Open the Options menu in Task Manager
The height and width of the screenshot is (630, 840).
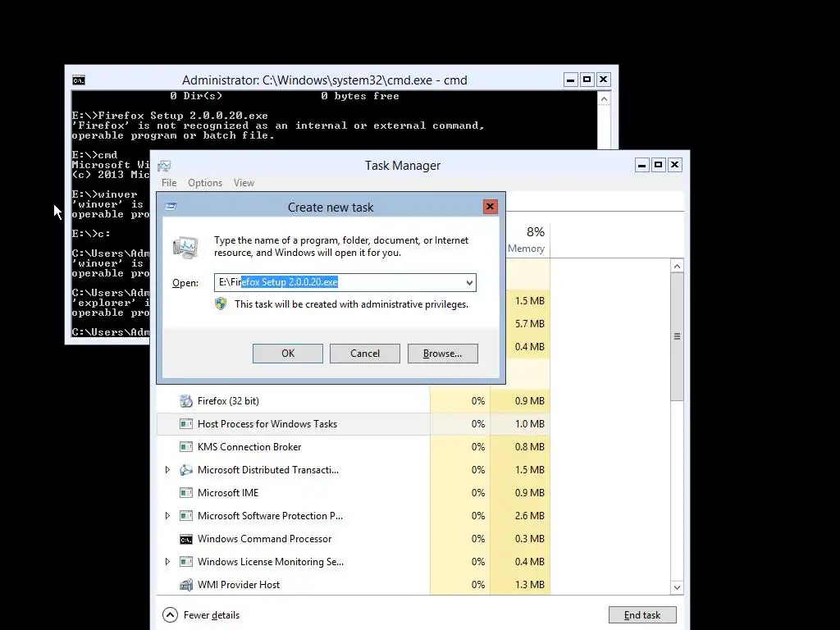click(204, 183)
